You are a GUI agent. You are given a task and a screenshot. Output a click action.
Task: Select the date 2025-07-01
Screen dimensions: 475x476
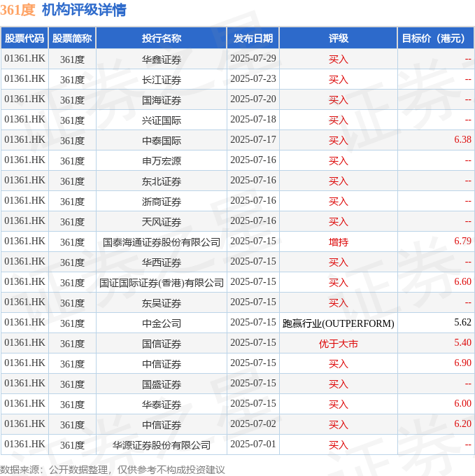pyautogui.click(x=253, y=444)
